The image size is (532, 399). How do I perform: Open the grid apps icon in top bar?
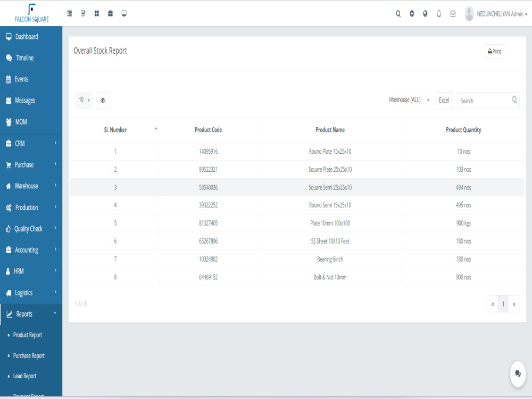click(97, 13)
